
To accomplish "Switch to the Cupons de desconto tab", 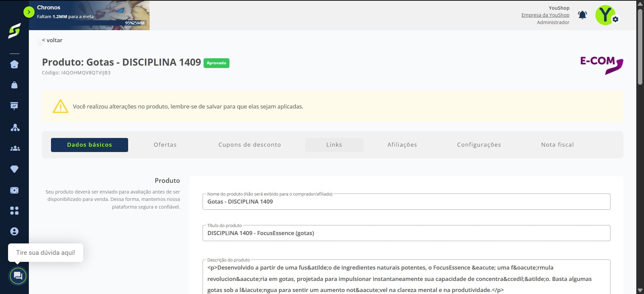I will click(x=250, y=145).
